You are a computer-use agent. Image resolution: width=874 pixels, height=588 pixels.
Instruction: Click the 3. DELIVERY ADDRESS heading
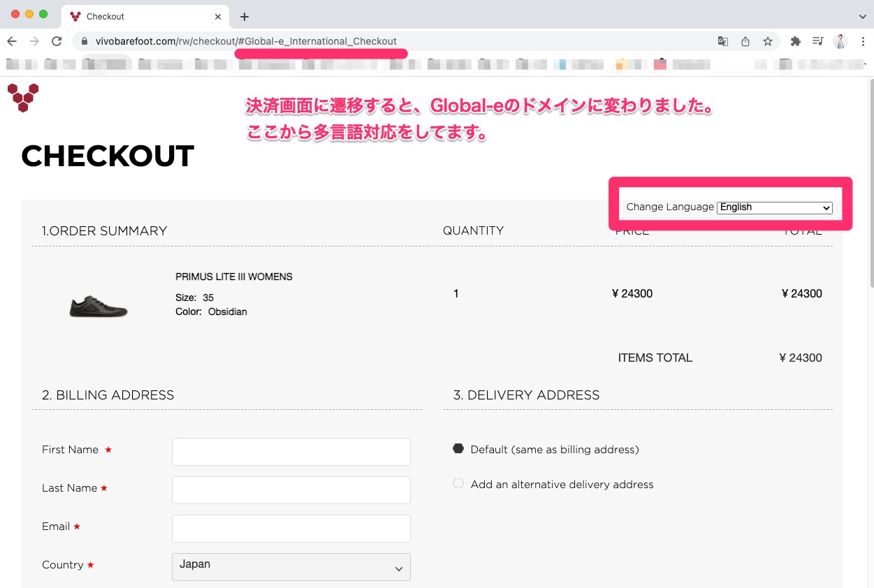[526, 395]
